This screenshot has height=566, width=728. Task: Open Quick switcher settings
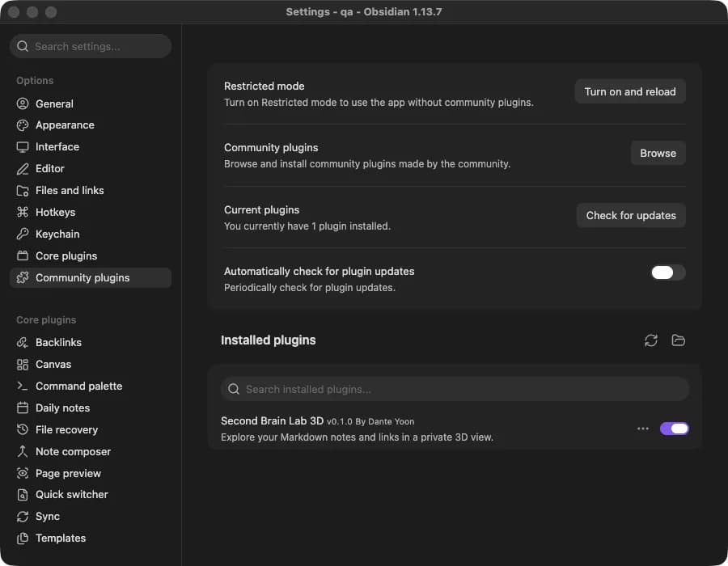(91, 495)
